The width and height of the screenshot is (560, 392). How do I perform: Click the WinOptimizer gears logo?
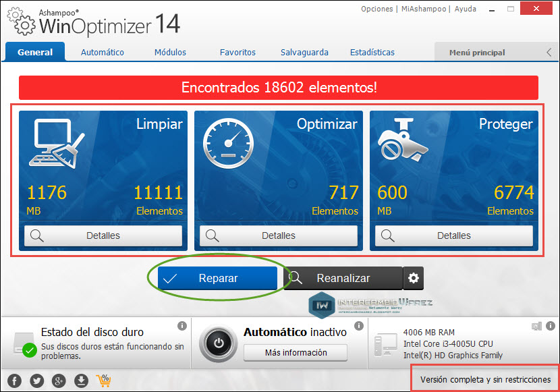click(x=22, y=22)
